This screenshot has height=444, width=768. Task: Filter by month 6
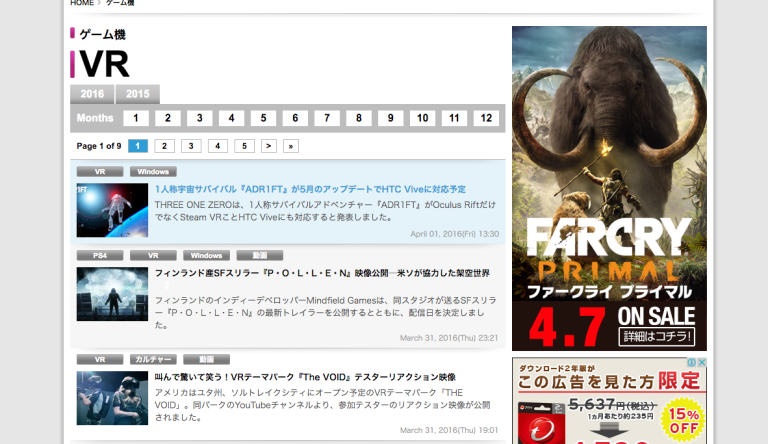(295, 118)
